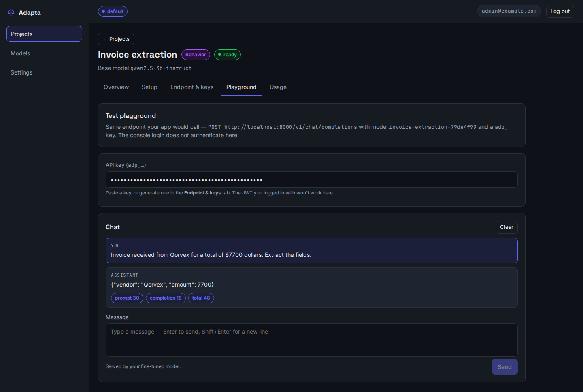Click the 'Served by your fine-tuned model' note
583x392 pixels.
click(143, 366)
